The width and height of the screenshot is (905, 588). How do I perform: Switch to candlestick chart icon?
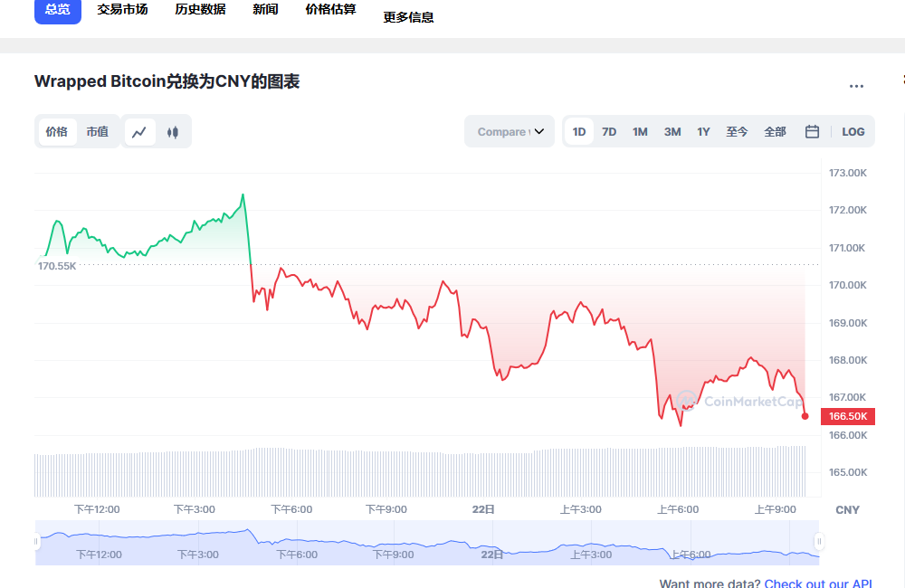(x=173, y=132)
